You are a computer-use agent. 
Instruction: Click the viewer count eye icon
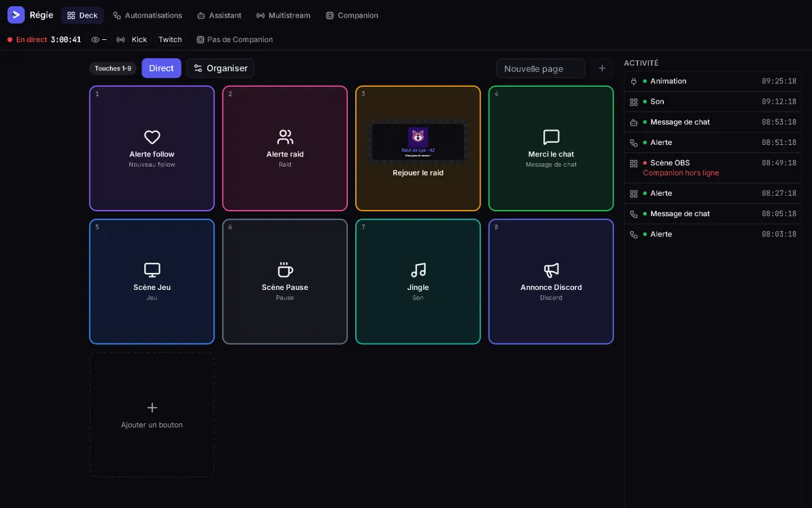pyautogui.click(x=95, y=40)
